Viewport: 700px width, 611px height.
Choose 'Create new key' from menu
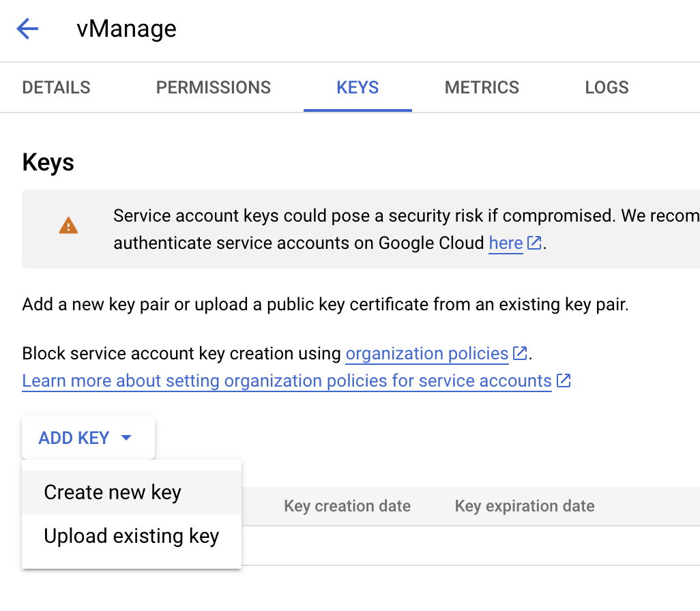coord(132,492)
